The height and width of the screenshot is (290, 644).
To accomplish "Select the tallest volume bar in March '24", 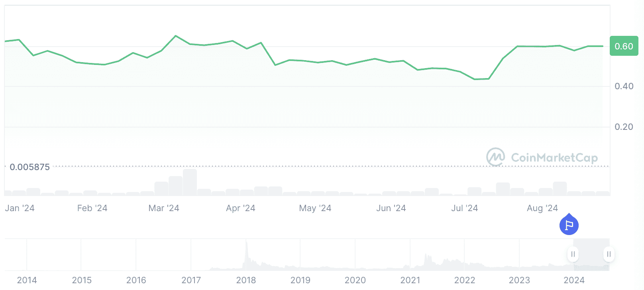I will [x=190, y=182].
